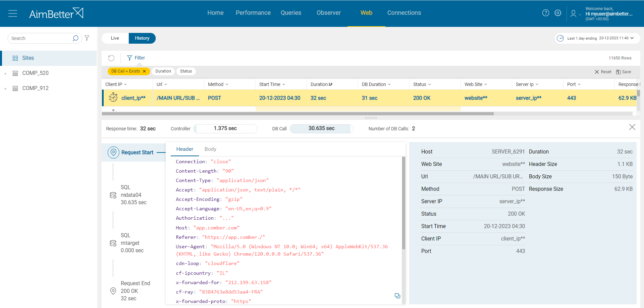This screenshot has width=644, height=308.
Task: Sort by the Duration column sort icon
Action: 330,84
